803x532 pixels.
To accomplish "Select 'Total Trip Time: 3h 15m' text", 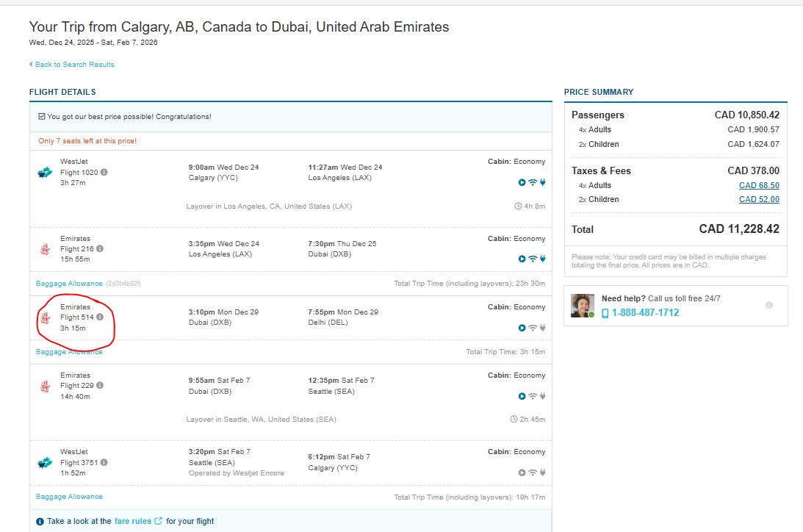I will [505, 352].
